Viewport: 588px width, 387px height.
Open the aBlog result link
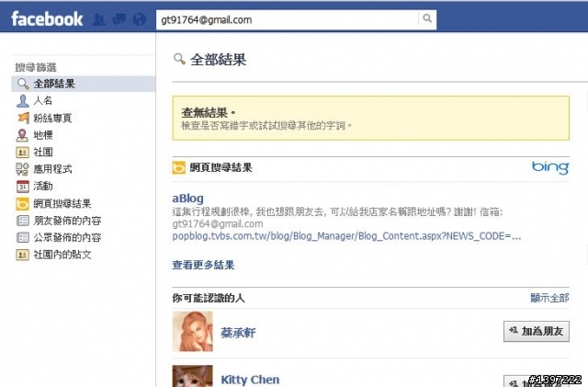[x=187, y=199]
